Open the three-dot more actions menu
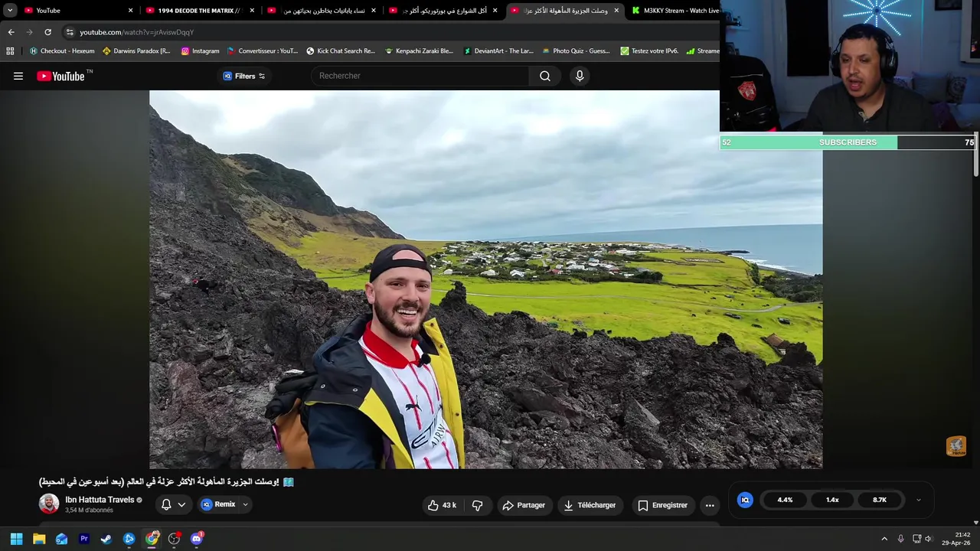The height and width of the screenshot is (551, 980). 710,505
